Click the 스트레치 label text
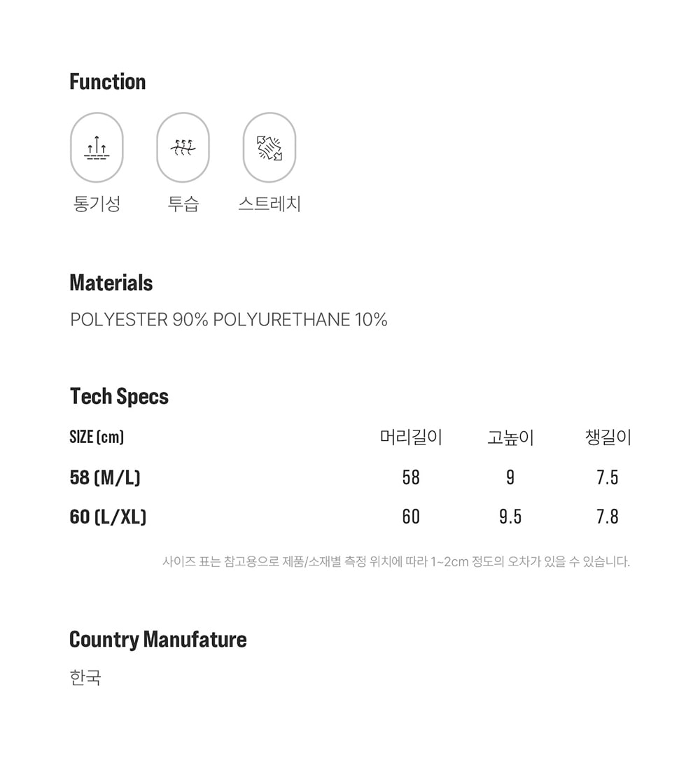Viewport: 700px width, 765px height. coord(269,204)
